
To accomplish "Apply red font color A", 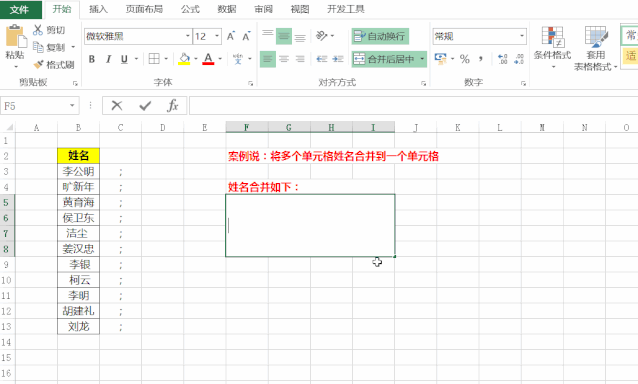I will point(208,59).
